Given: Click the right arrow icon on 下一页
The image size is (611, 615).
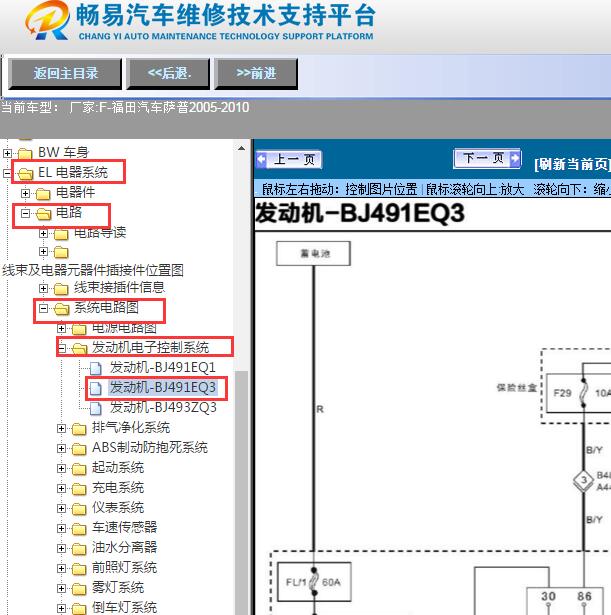Looking at the screenshot, I should 515,158.
